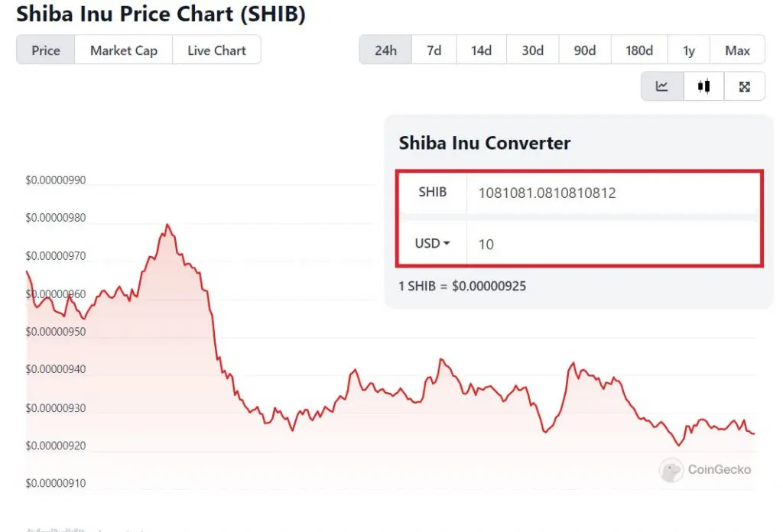The image size is (783, 532).
Task: Select the Price tab
Action: click(x=45, y=50)
